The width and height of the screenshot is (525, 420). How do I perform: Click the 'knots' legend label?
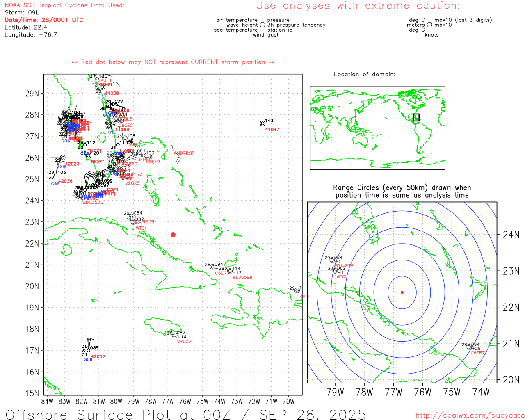(432, 35)
